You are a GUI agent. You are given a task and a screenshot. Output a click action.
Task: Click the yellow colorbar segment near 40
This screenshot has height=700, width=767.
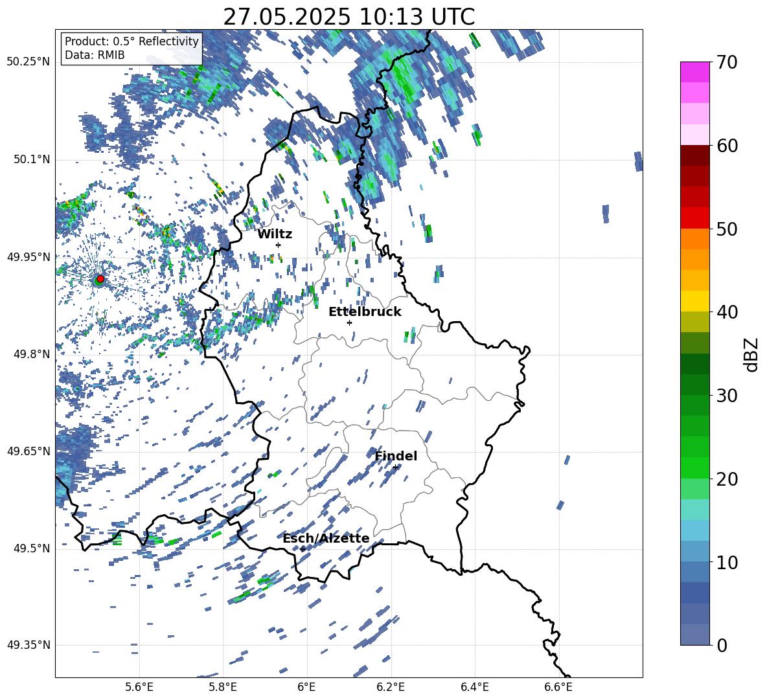tap(695, 301)
